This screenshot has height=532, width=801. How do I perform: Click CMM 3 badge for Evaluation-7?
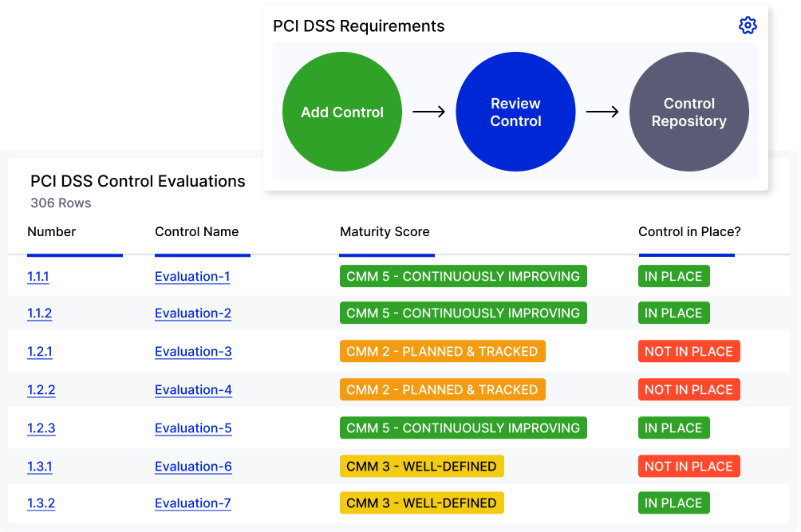pos(421,503)
